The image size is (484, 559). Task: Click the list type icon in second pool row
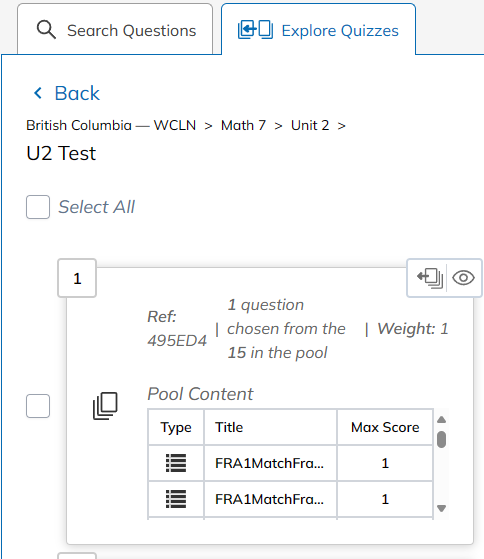point(176,499)
